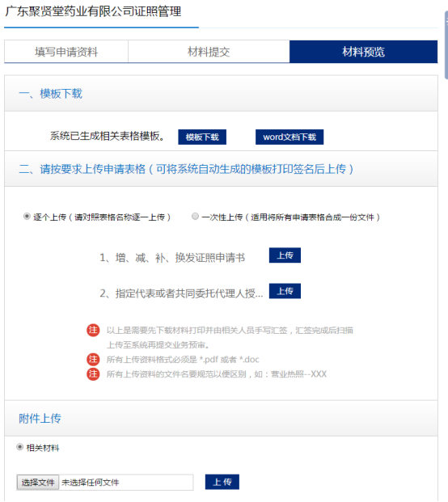Go to the 材料预览 tab
This screenshot has width=448, height=502.
tap(363, 52)
